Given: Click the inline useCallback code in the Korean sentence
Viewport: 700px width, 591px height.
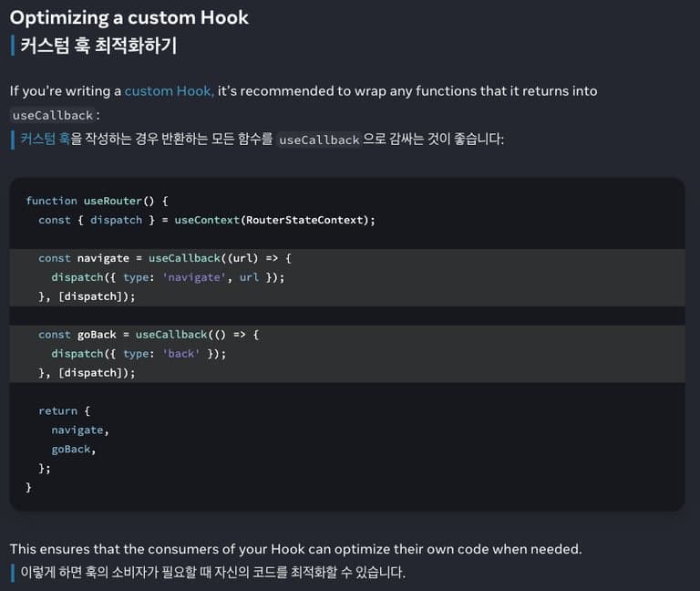Looking at the screenshot, I should coord(319,140).
